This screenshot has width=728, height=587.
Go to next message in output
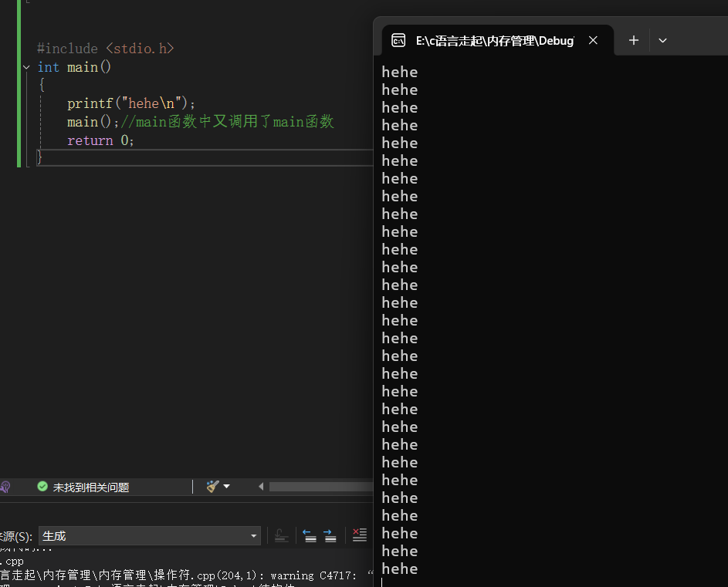(330, 535)
